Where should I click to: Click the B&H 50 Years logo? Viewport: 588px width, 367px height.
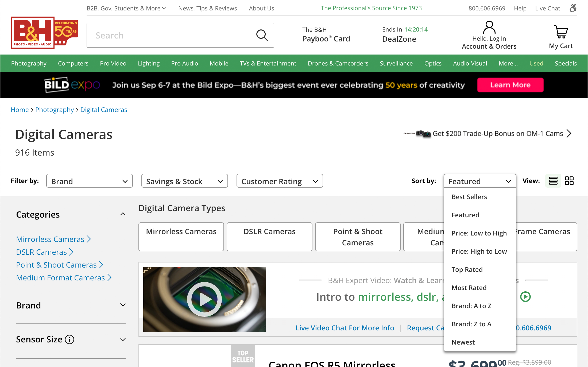point(44,32)
